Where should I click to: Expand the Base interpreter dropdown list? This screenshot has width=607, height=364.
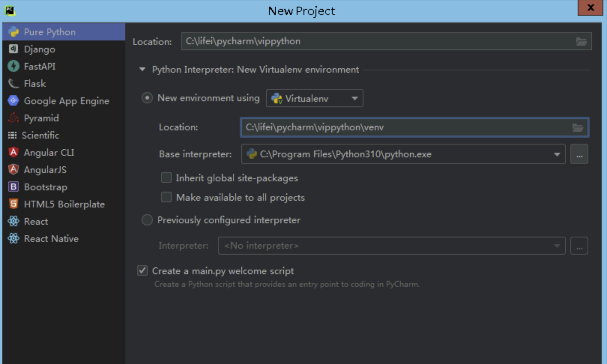point(557,154)
